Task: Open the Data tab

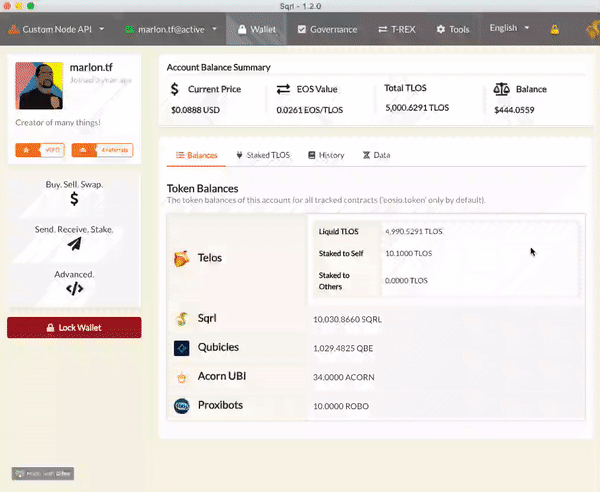Action: point(376,155)
